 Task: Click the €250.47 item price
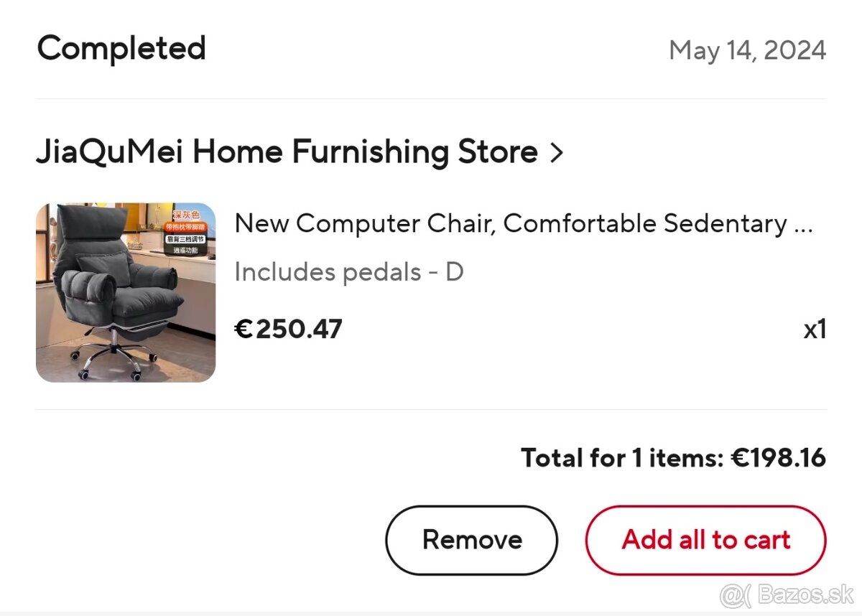click(289, 329)
